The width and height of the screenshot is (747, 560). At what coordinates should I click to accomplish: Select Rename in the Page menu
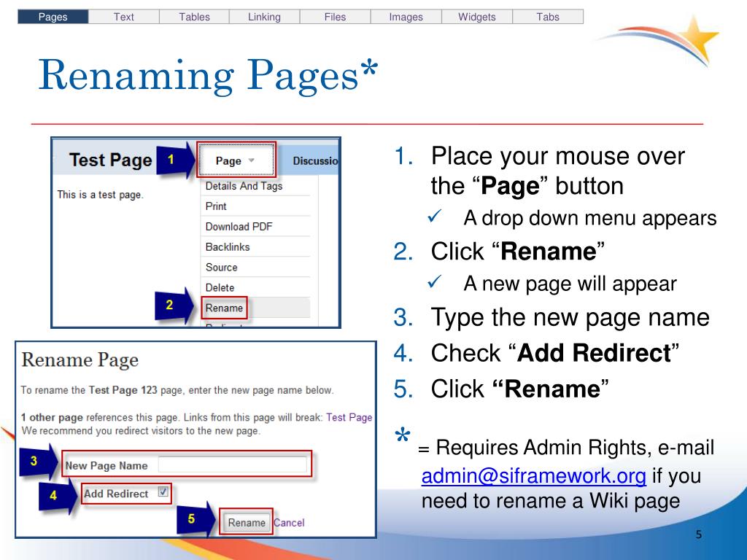[x=224, y=308]
